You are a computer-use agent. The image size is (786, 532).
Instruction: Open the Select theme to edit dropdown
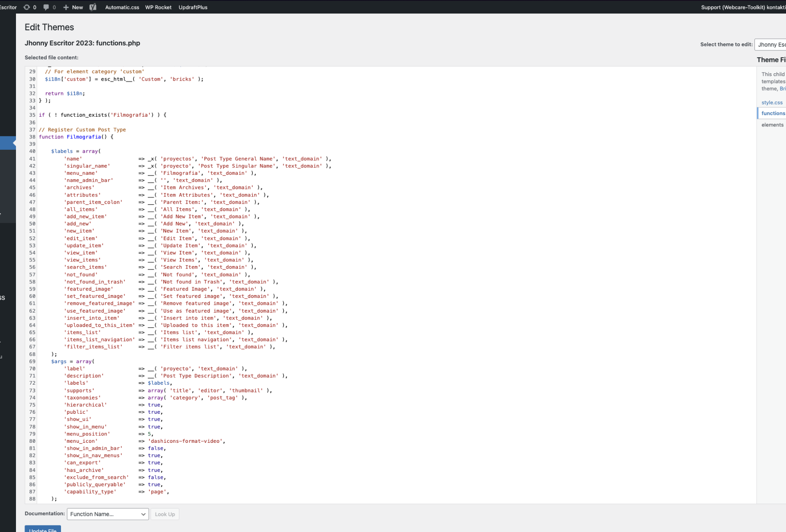[770, 45]
